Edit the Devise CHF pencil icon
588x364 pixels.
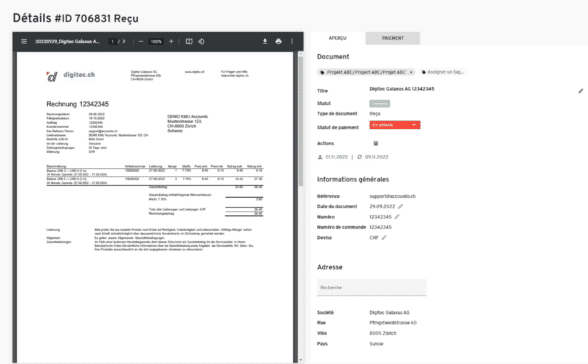click(x=384, y=238)
